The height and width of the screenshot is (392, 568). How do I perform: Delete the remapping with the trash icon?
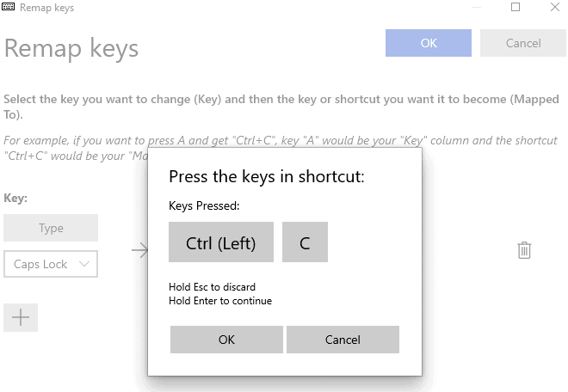click(x=524, y=250)
